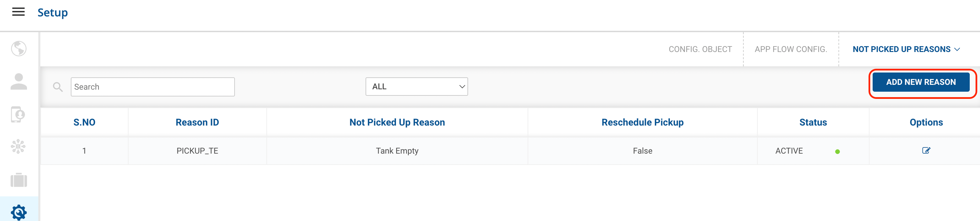Click the Add New Reason button
The width and height of the screenshot is (980, 221).
(921, 82)
